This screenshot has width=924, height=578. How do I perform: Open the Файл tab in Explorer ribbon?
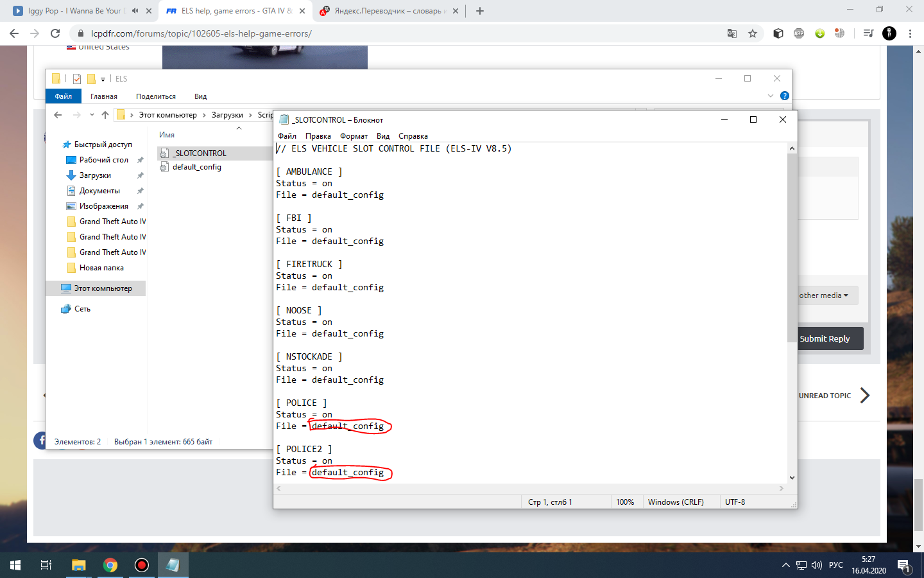tap(64, 96)
